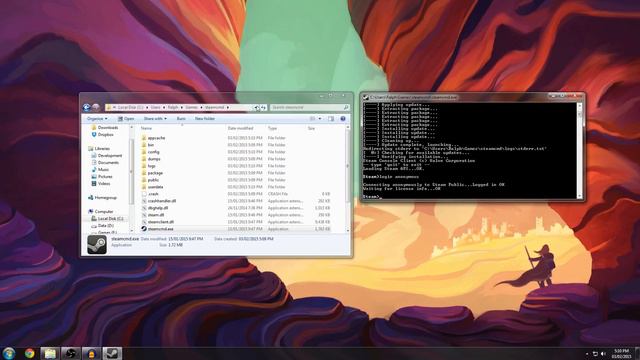Click the Ralph breadcrumb in address bar
Viewport: 640px width, 360px height.
(x=173, y=107)
